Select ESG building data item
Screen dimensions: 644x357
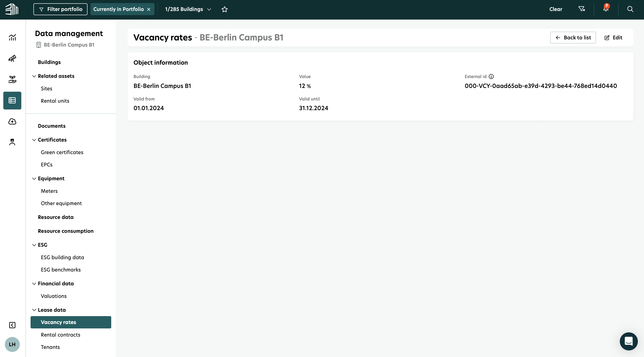(62, 257)
